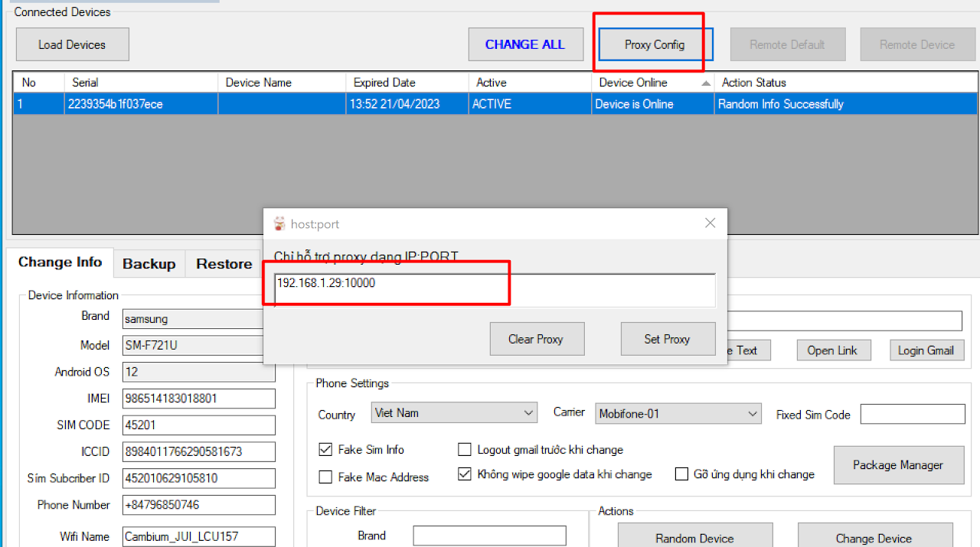This screenshot has width=980, height=547.
Task: Expand the Country dropdown
Action: click(x=454, y=413)
